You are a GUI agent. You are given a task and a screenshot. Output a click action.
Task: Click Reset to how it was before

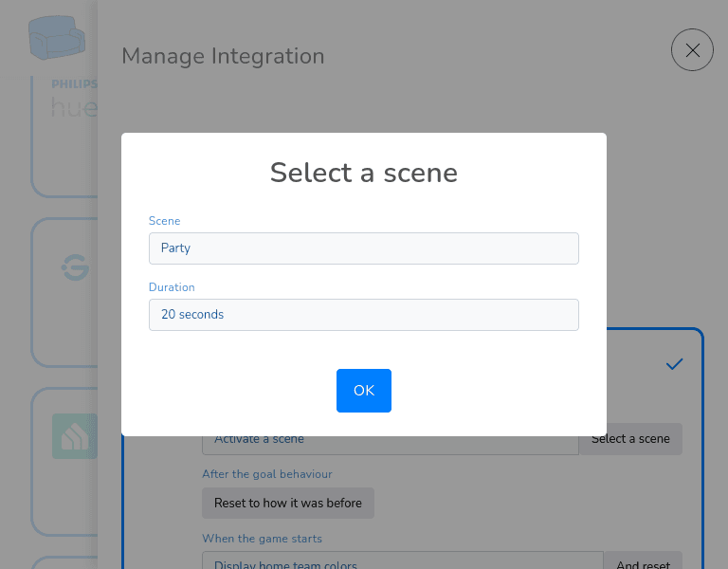[288, 503]
